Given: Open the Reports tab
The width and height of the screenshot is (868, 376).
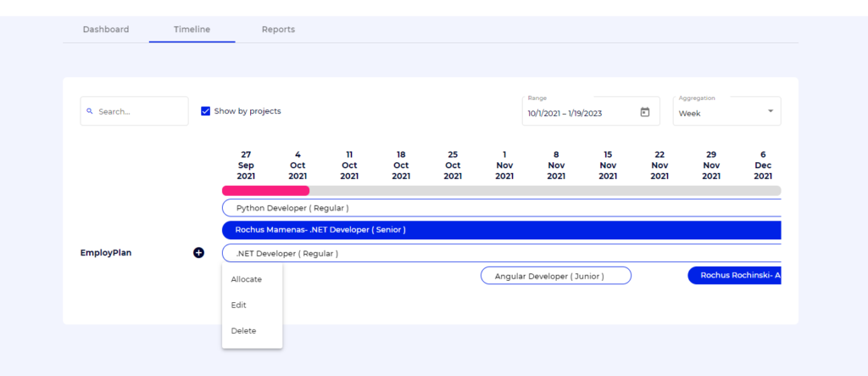Looking at the screenshot, I should 278,30.
